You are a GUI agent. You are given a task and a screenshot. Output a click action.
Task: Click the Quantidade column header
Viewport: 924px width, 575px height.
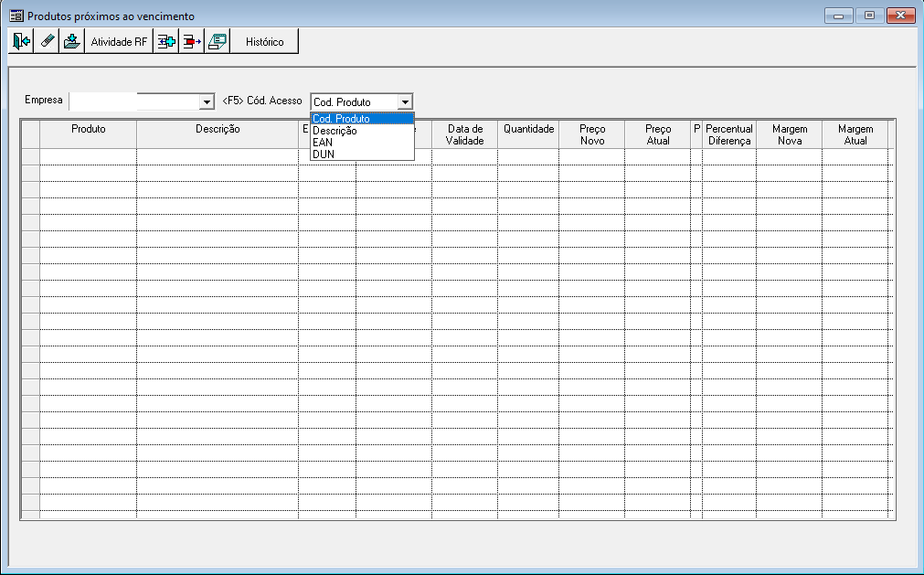(528, 134)
